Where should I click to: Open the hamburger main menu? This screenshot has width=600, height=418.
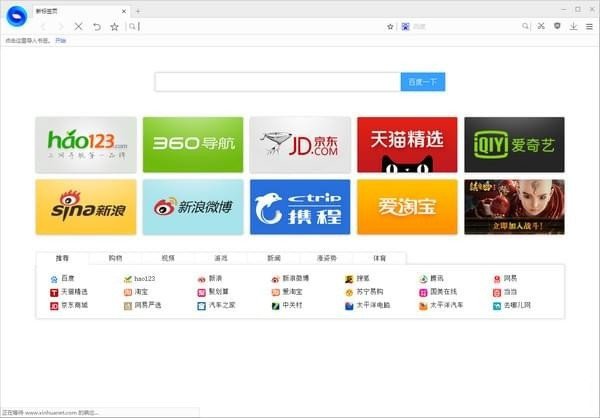[588, 26]
